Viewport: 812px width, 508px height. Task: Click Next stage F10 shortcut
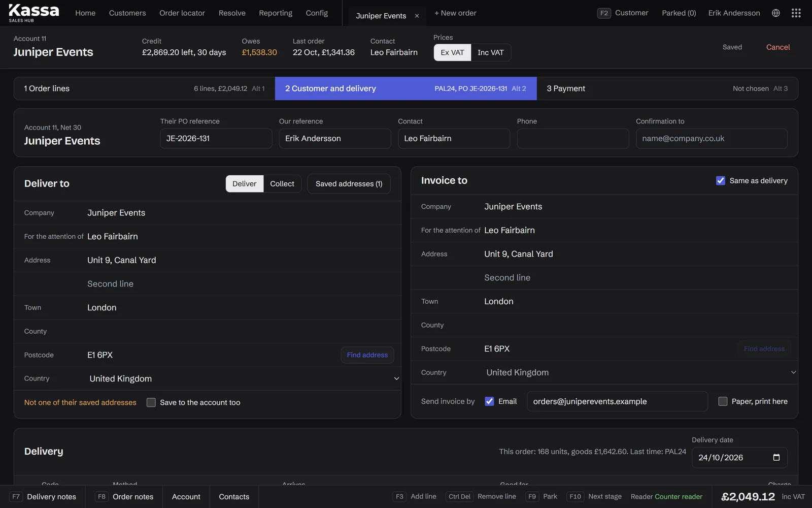[594, 497]
